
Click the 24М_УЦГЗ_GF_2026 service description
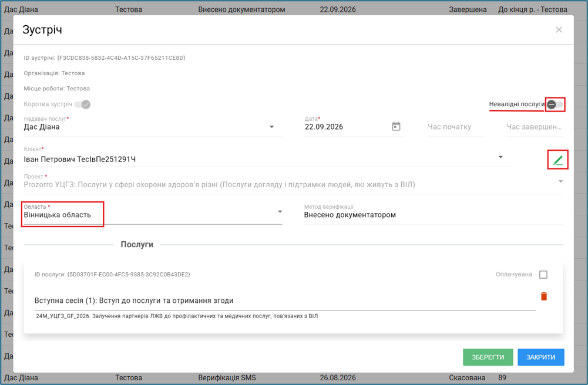tap(177, 316)
